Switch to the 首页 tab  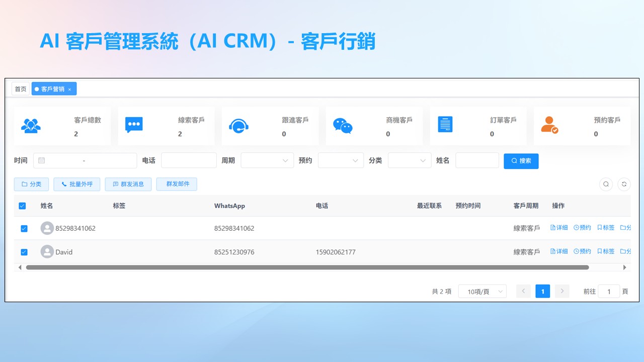[21, 89]
